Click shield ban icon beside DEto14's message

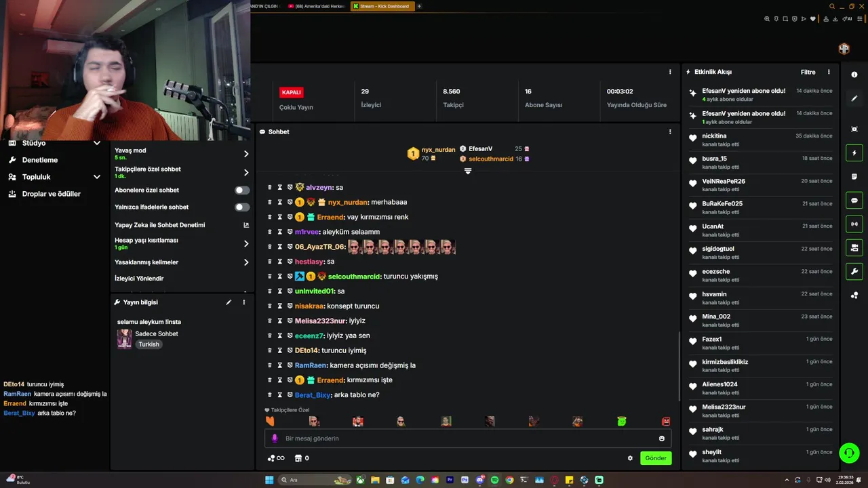point(290,350)
